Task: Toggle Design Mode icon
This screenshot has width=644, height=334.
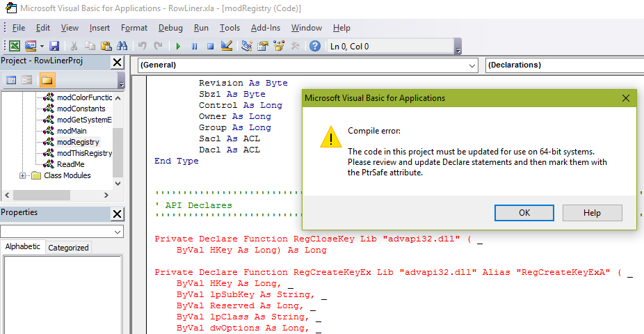Action: pos(226,46)
